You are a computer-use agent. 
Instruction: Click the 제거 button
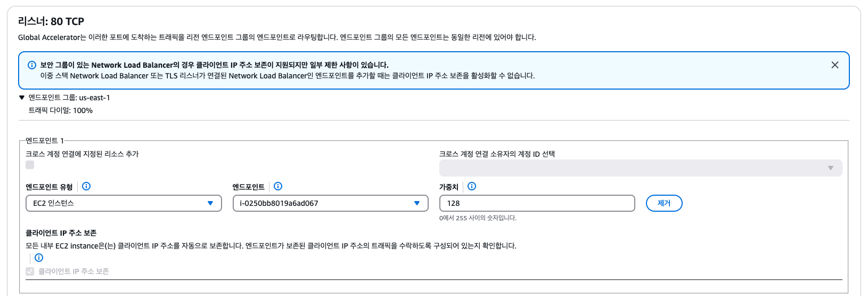pos(664,203)
